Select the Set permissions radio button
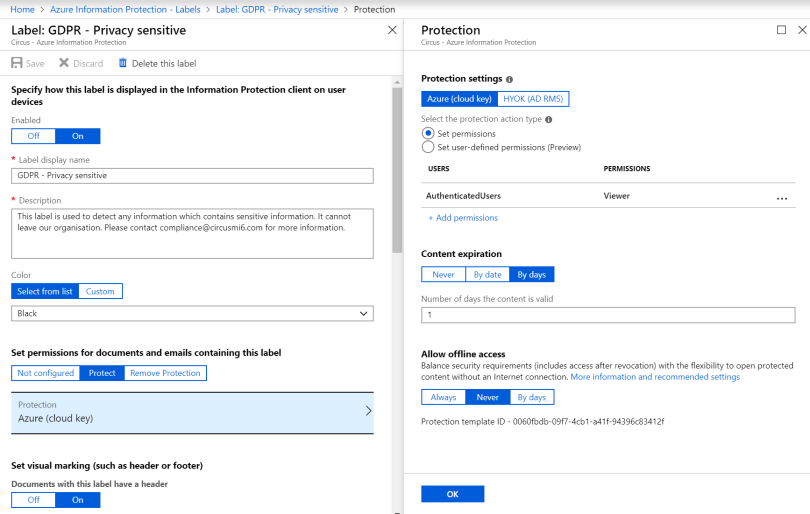 click(x=428, y=133)
